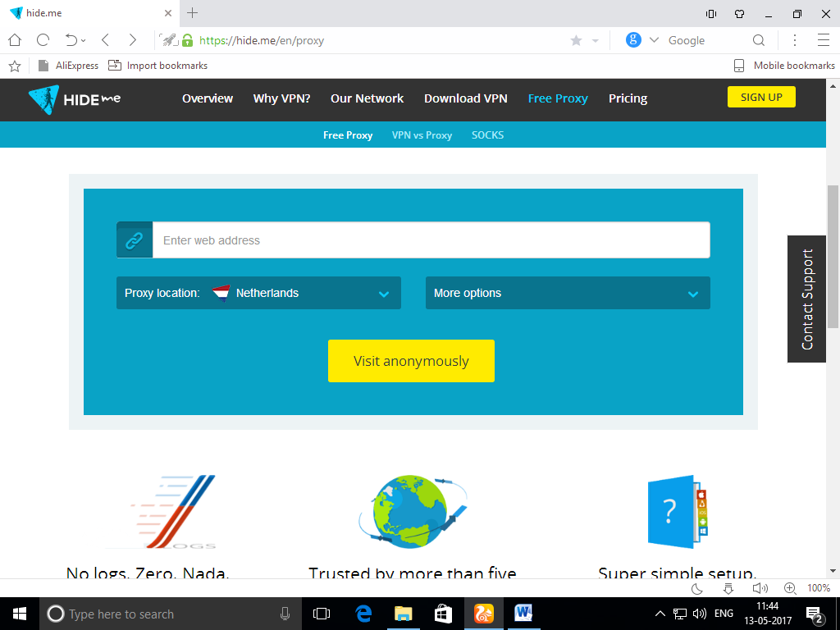Open the hamburger main menu
This screenshot has width=840, height=630.
click(824, 40)
